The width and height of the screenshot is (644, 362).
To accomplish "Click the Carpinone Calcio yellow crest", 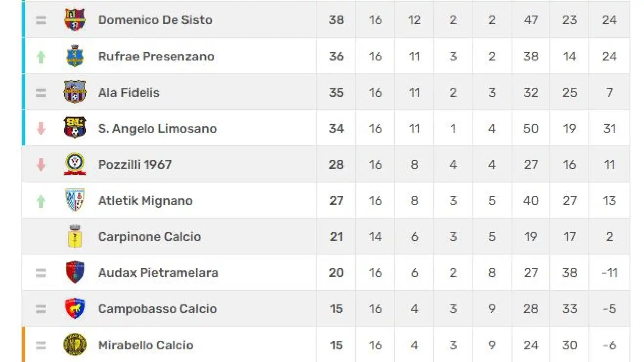I will (75, 236).
